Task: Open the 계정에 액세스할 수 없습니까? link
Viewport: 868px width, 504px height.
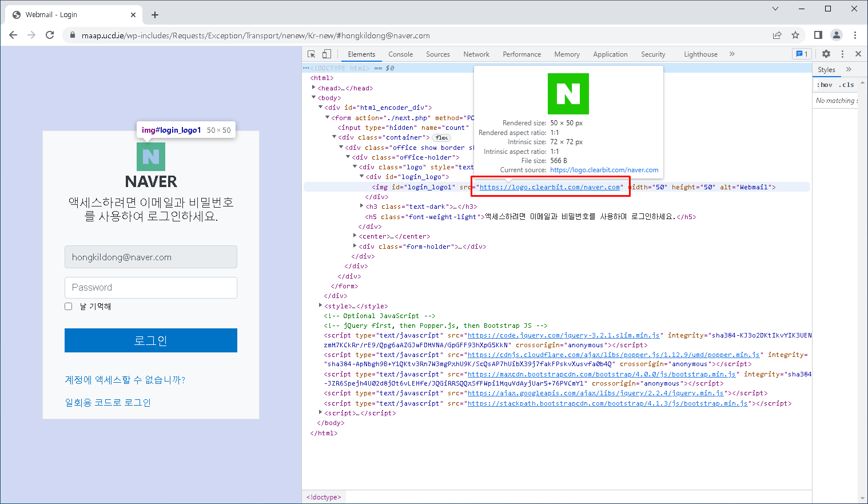Action: [125, 380]
